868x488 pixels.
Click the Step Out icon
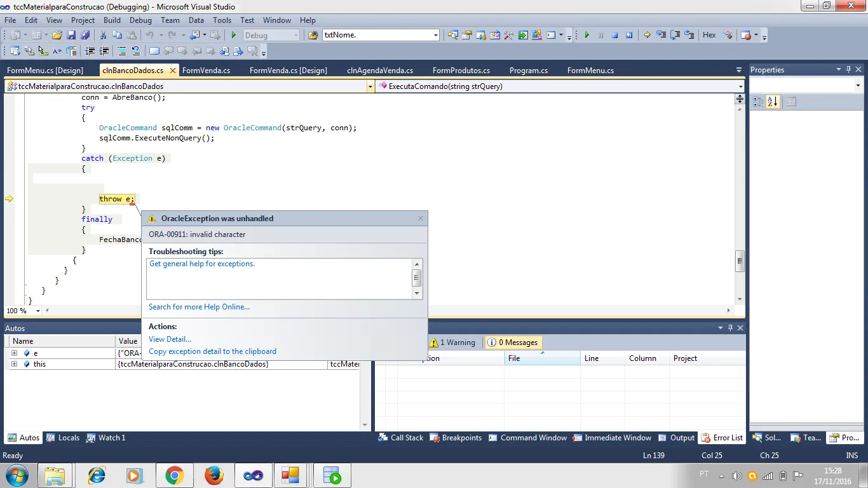[689, 35]
